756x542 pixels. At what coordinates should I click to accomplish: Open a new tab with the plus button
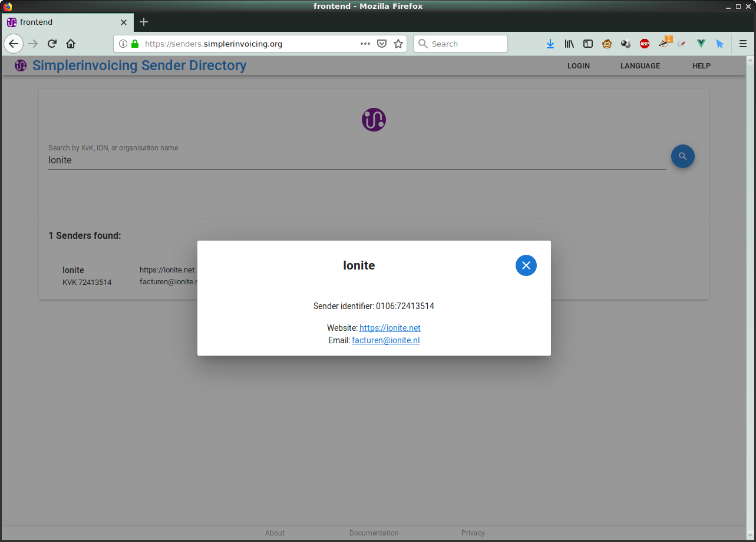pyautogui.click(x=144, y=22)
